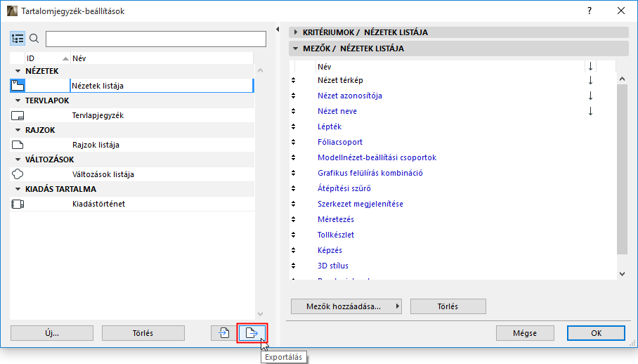Click the Import icon button
The width and height of the screenshot is (638, 364).
[x=223, y=333]
